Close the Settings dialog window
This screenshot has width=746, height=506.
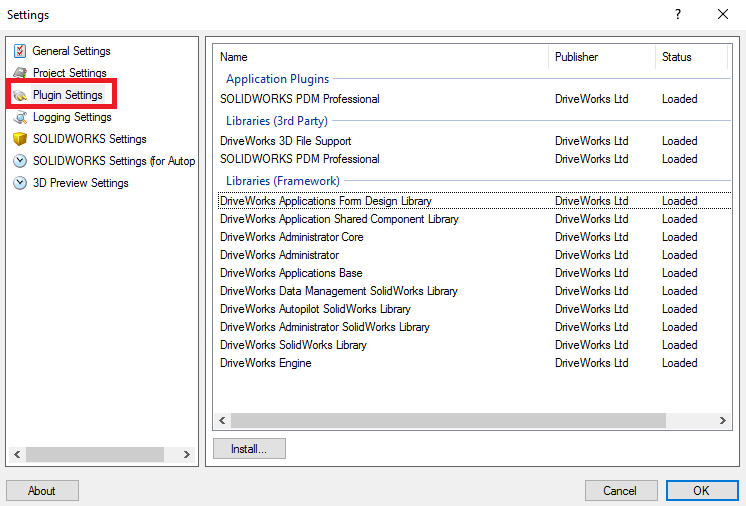point(723,14)
